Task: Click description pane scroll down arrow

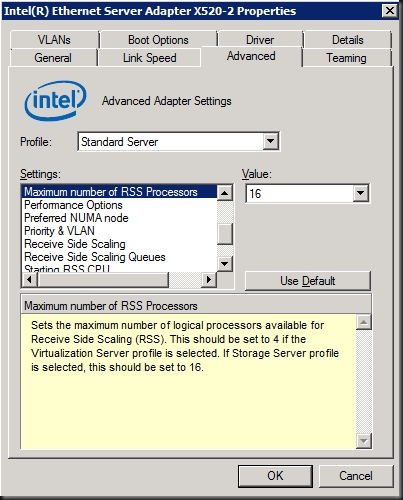Action: (364, 441)
